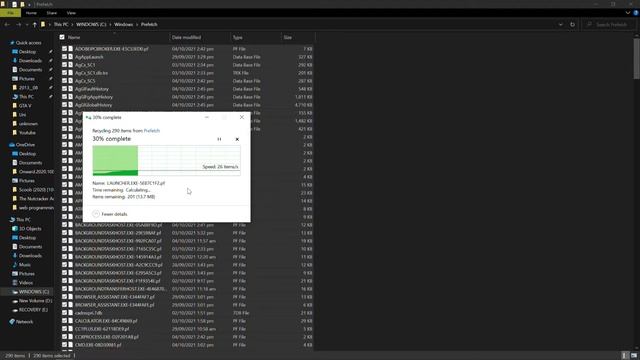Select the AgCx_SC5 file row
The height and width of the screenshot is (360, 640).
pos(187,81)
